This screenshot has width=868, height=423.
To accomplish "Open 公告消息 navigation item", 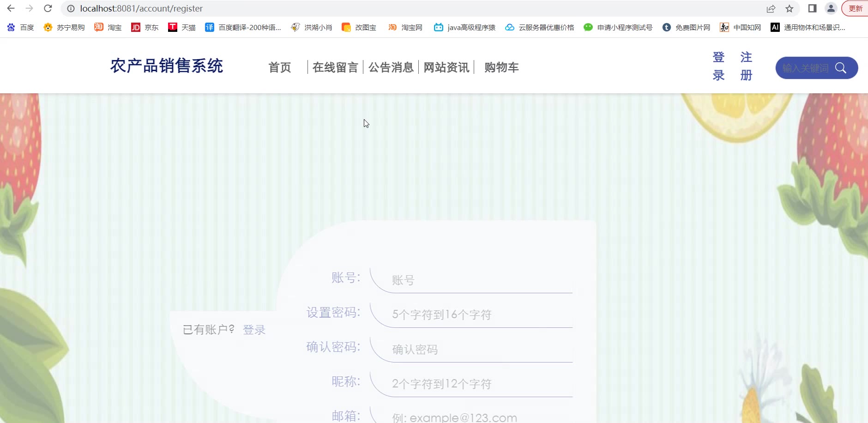I will click(391, 67).
